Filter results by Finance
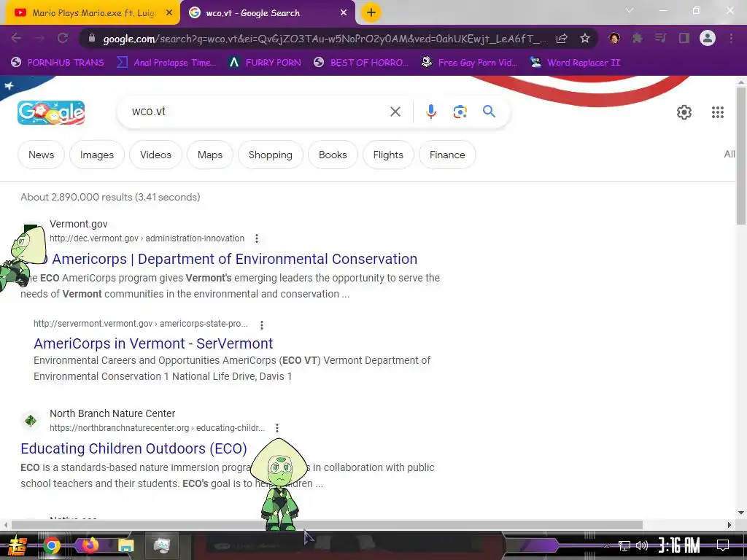 point(447,155)
